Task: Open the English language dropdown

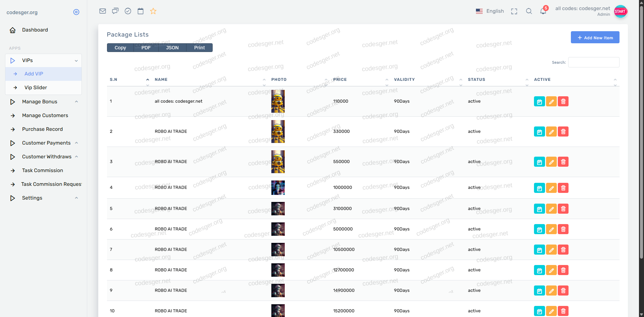Action: coord(490,11)
